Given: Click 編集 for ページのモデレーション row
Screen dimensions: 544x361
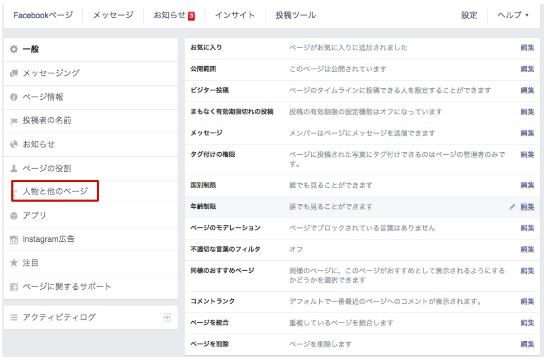Looking at the screenshot, I should coord(527,228).
